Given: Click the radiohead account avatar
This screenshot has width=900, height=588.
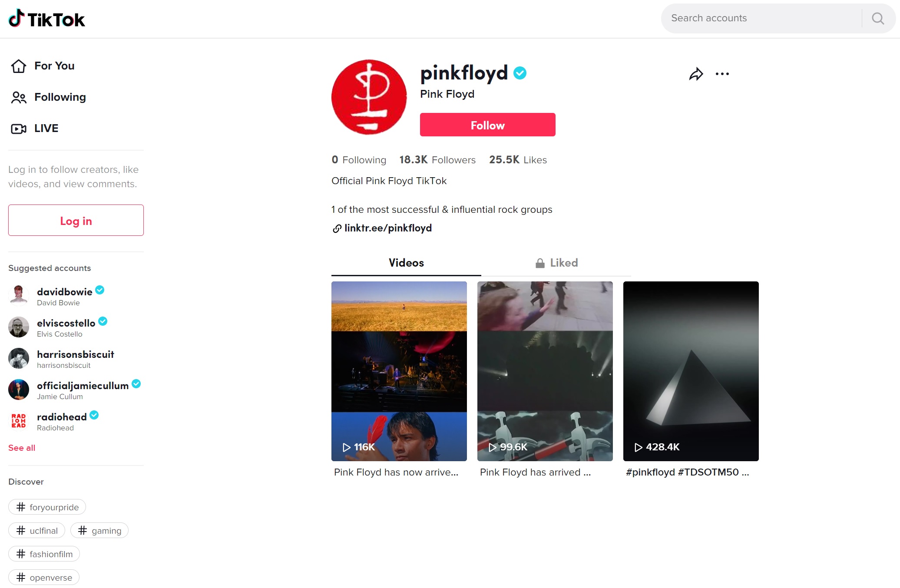Looking at the screenshot, I should [x=19, y=421].
